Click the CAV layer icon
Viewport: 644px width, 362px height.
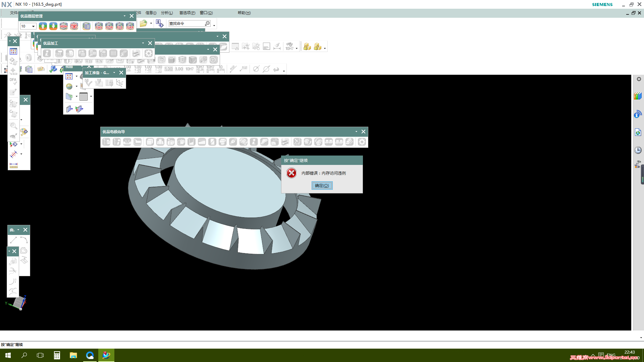[99, 26]
